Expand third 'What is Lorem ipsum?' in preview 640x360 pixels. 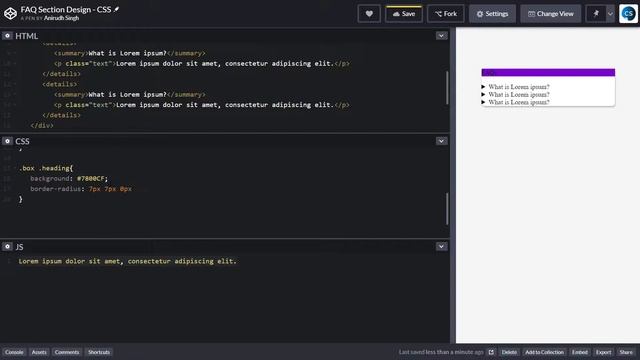[516, 102]
